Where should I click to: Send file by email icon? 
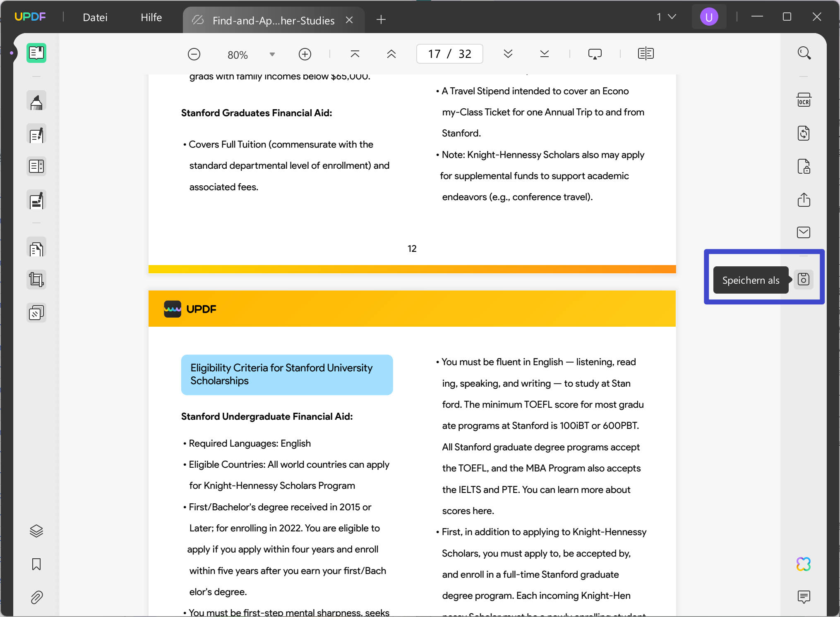click(x=804, y=232)
